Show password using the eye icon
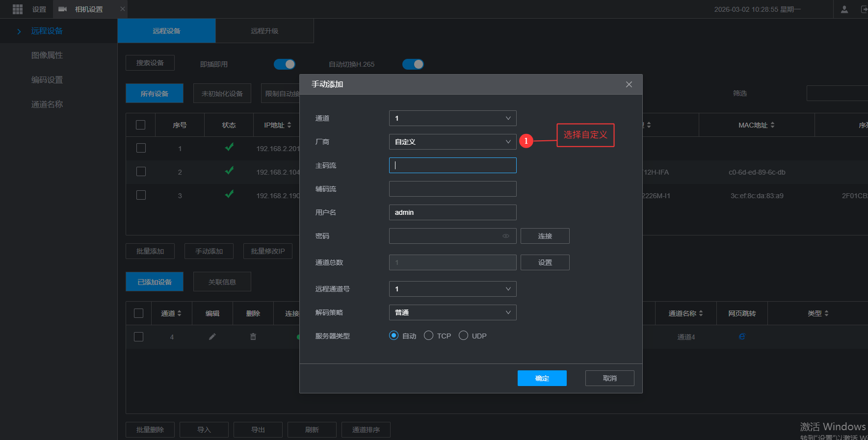Viewport: 868px width, 440px height. point(506,236)
